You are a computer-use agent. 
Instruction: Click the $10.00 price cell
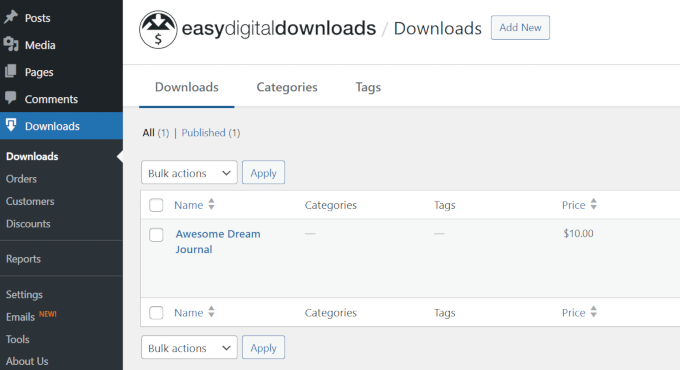tap(578, 233)
